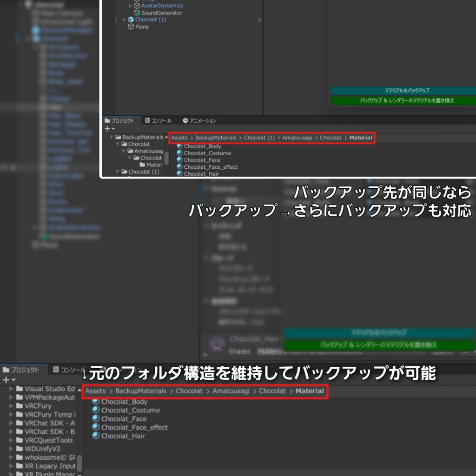Collapse the BackupMaterials folder tree
Image resolution: width=476 pixels, height=476 pixels.
(111, 138)
